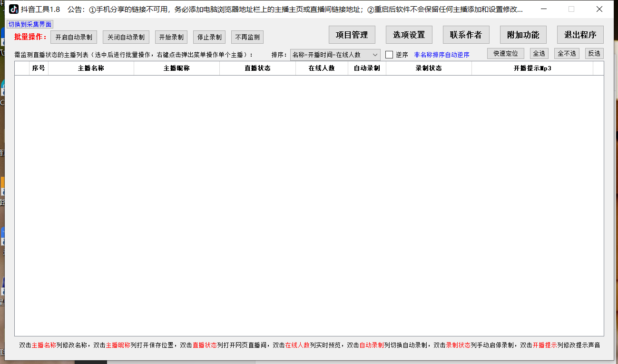Select all streamers with 全选

pyautogui.click(x=539, y=54)
